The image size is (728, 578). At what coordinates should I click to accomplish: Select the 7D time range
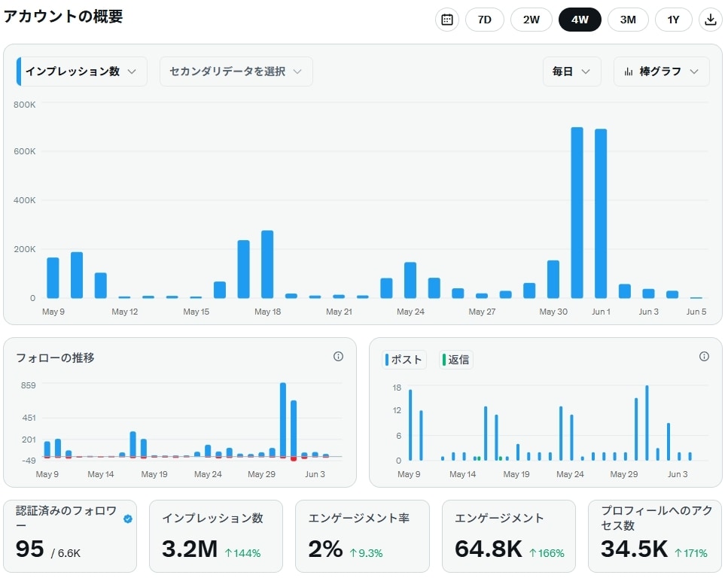[x=484, y=20]
